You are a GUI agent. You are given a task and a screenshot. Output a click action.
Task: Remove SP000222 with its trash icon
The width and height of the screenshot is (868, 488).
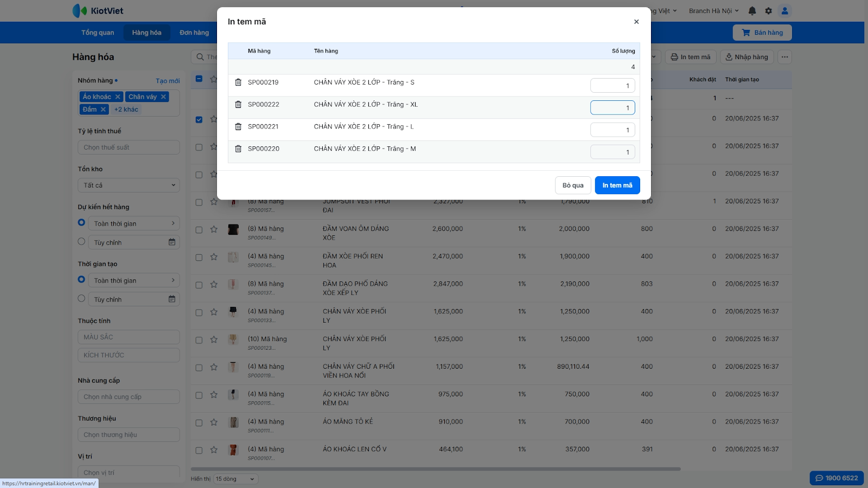point(238,105)
